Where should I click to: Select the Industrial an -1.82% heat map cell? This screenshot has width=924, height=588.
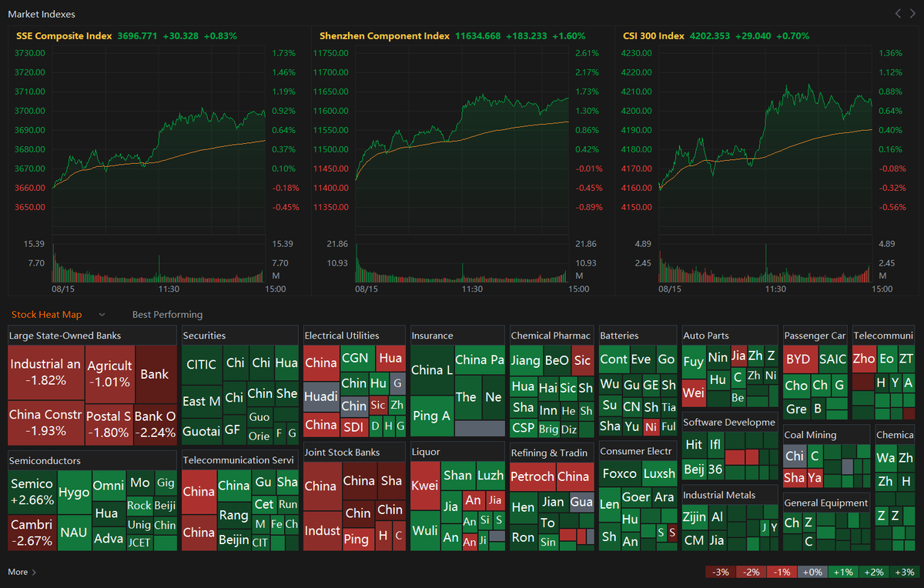(45, 373)
